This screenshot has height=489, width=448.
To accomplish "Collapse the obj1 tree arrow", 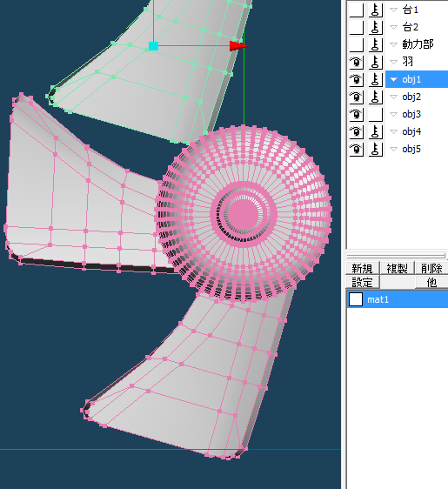I will (394, 80).
